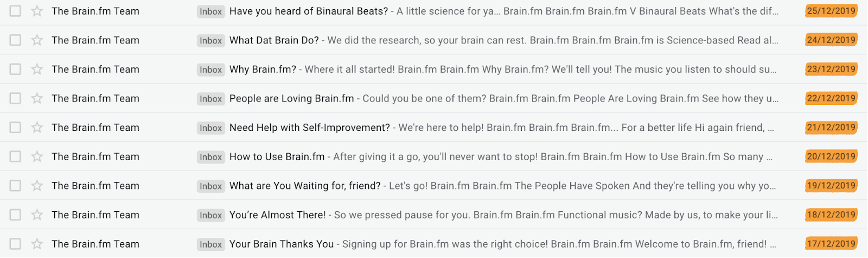The image size is (868, 258).
Task: Check the 'How to Use Brain.fm' email checkbox
Action: (15, 156)
